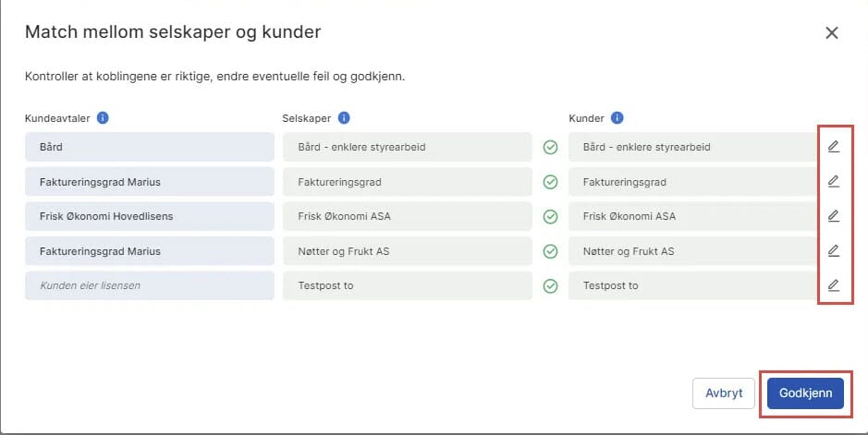Click the green checkmark for Testpost to row
Viewport: 868px width, 435px height.
point(551,285)
